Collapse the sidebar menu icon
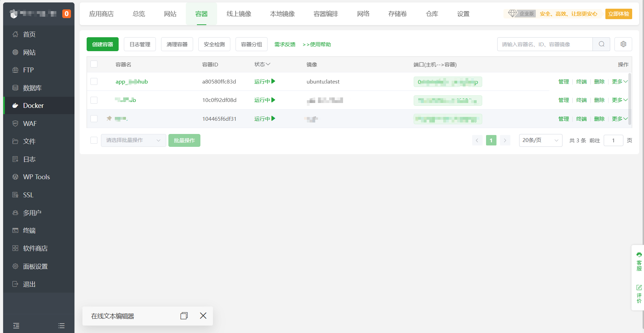Viewport: 644px width, 333px height. pos(16,326)
